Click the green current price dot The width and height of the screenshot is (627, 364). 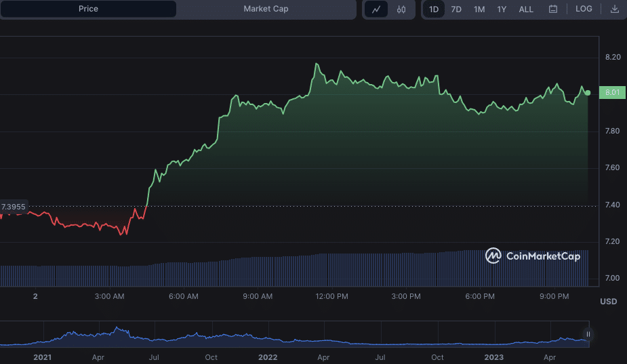tap(588, 92)
